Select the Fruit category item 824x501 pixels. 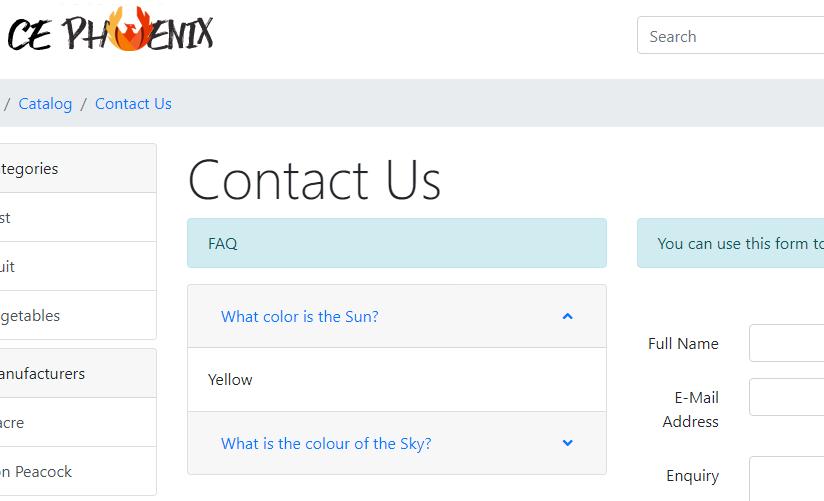[x=7, y=267]
